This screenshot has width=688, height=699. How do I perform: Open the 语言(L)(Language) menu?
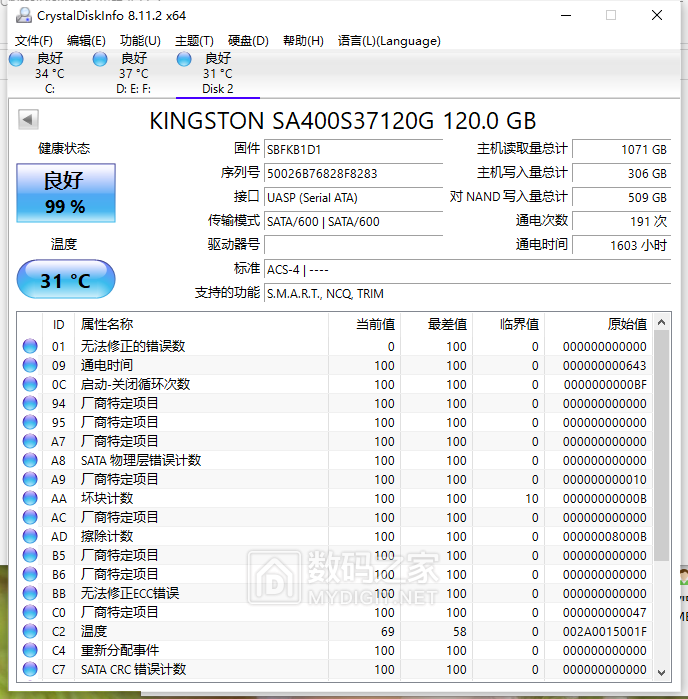389,41
